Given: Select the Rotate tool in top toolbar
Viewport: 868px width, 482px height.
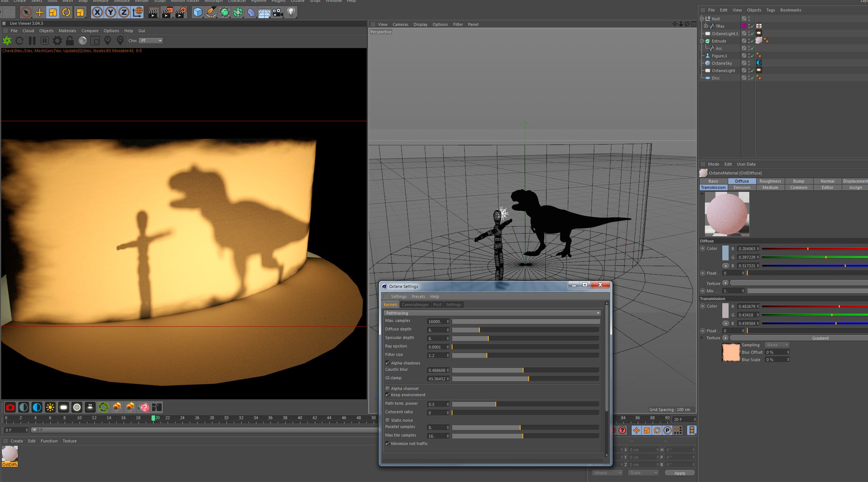Looking at the screenshot, I should 66,12.
